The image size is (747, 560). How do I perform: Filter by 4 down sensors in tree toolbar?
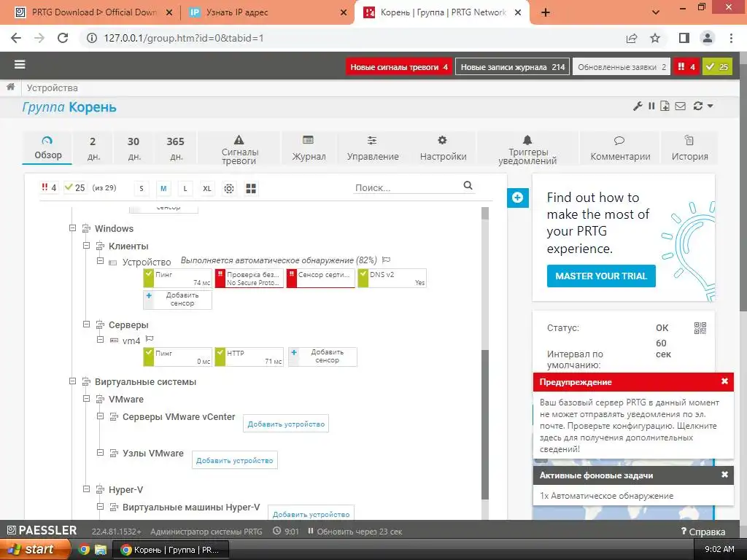click(x=49, y=187)
